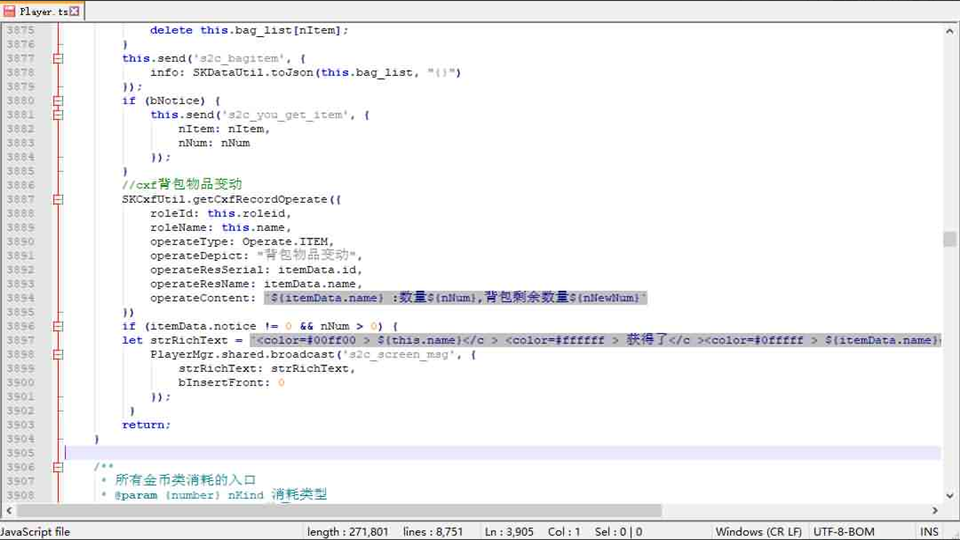Viewport: 960px width, 540px height.
Task: Collapse the fold marker at line 3880
Action: (x=58, y=100)
